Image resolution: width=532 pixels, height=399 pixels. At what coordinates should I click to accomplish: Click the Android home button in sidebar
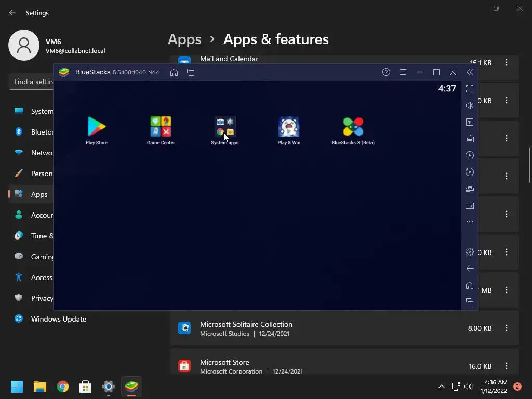click(x=470, y=285)
